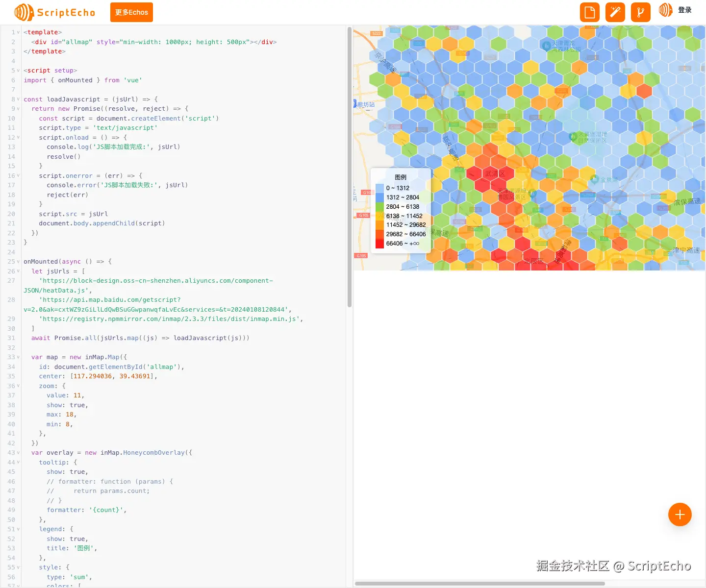The image size is (706, 588).
Task: Click the heatData.js URL on line 27
Action: 148,286
